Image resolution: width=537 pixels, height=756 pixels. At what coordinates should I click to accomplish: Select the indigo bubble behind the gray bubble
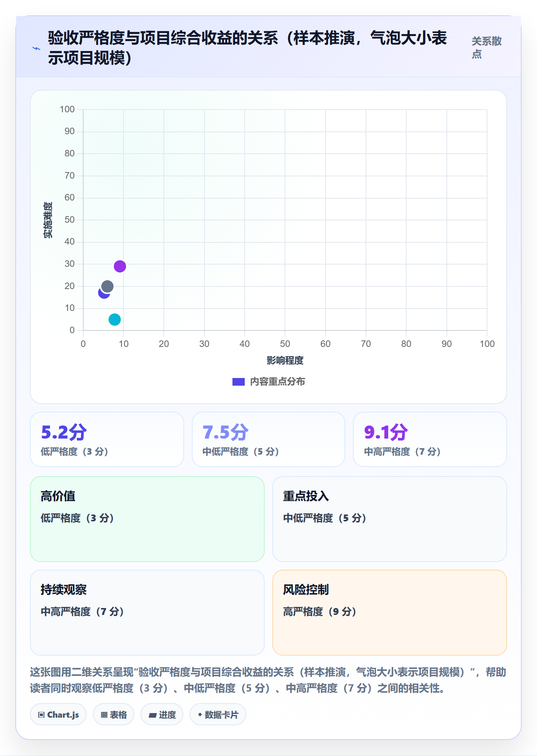(102, 294)
